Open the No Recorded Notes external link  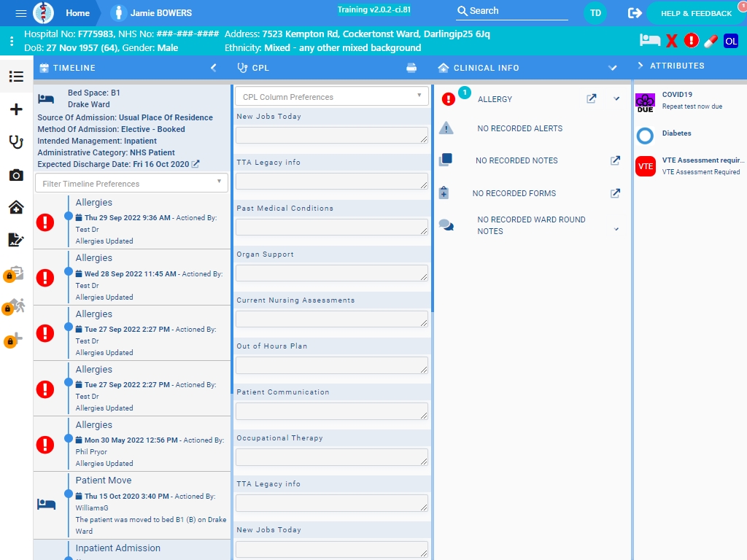click(x=615, y=160)
